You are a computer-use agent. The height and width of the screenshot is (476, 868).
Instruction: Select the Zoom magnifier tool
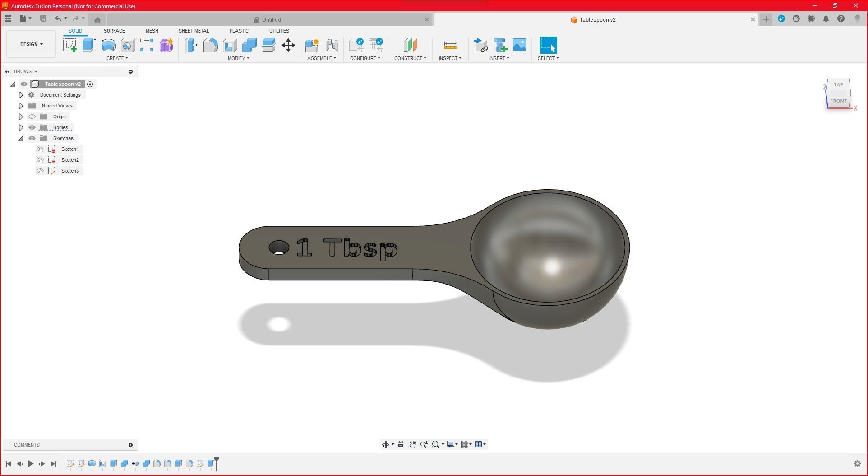click(x=424, y=444)
